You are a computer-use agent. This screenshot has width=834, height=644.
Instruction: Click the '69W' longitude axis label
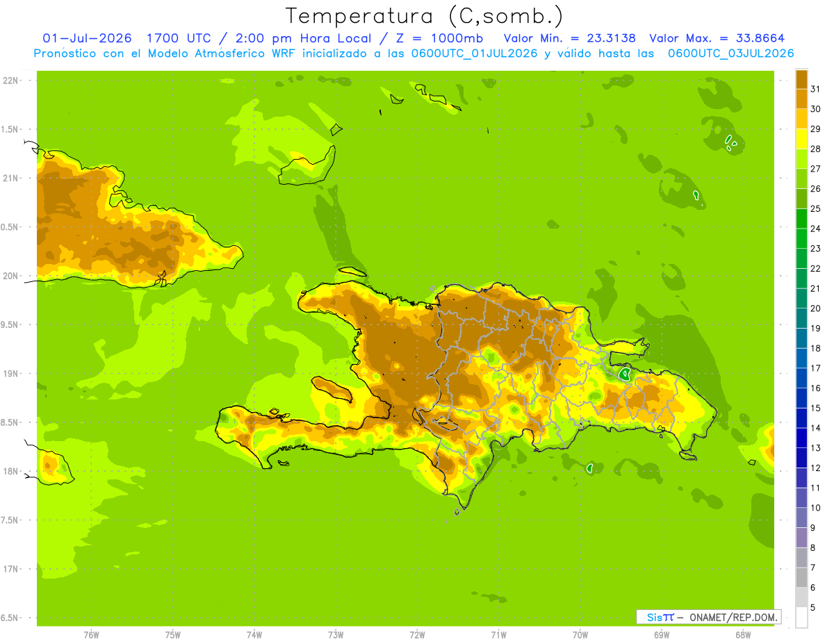click(x=662, y=634)
